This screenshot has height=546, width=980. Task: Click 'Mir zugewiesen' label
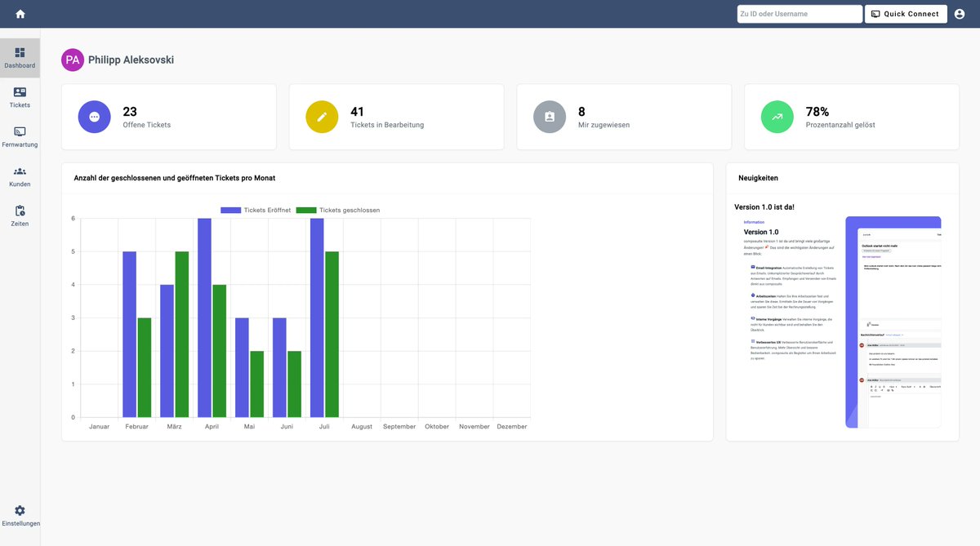click(604, 125)
